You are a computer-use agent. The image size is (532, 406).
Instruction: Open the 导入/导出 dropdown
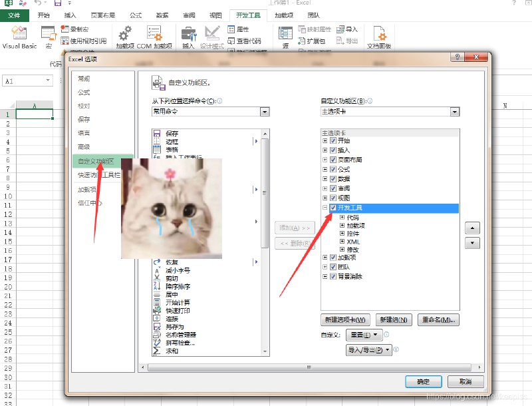(x=368, y=350)
